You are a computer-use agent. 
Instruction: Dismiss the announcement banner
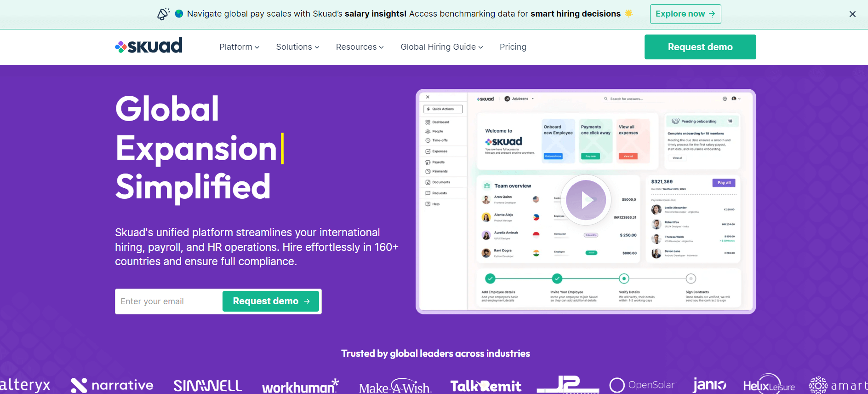852,14
